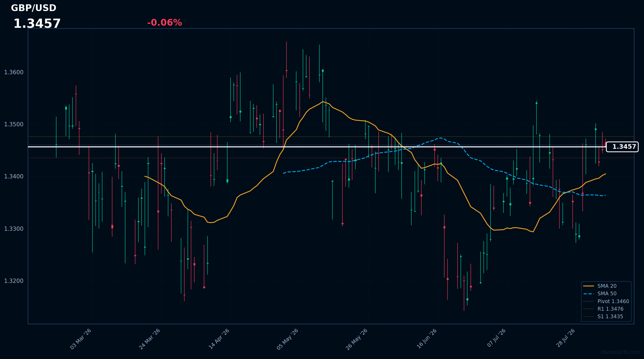Click the 24 Mar '26 date label
The width and height of the screenshot is (644, 359).
point(150,339)
